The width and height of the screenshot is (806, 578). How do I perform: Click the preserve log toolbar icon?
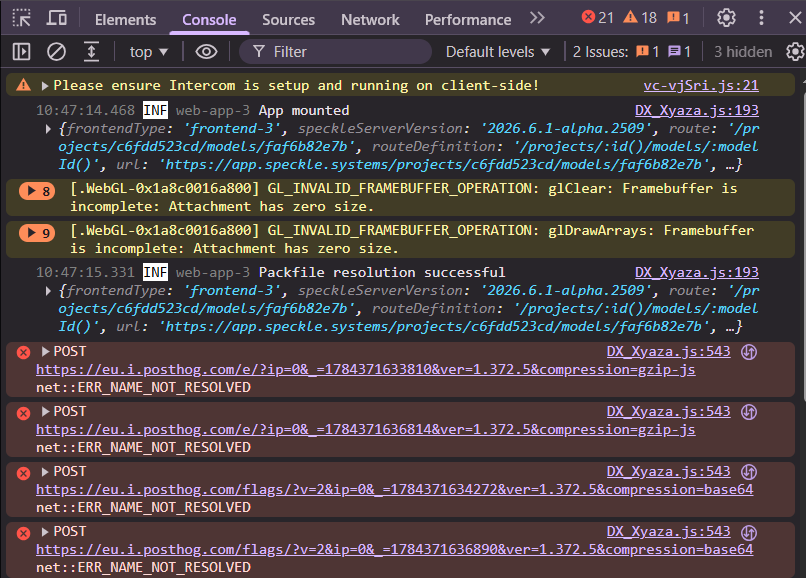pos(91,51)
